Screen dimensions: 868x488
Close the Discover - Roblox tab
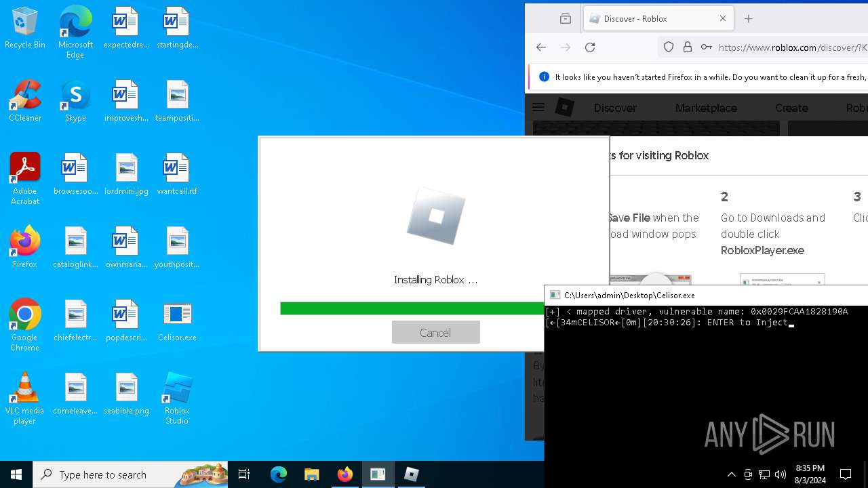[722, 19]
